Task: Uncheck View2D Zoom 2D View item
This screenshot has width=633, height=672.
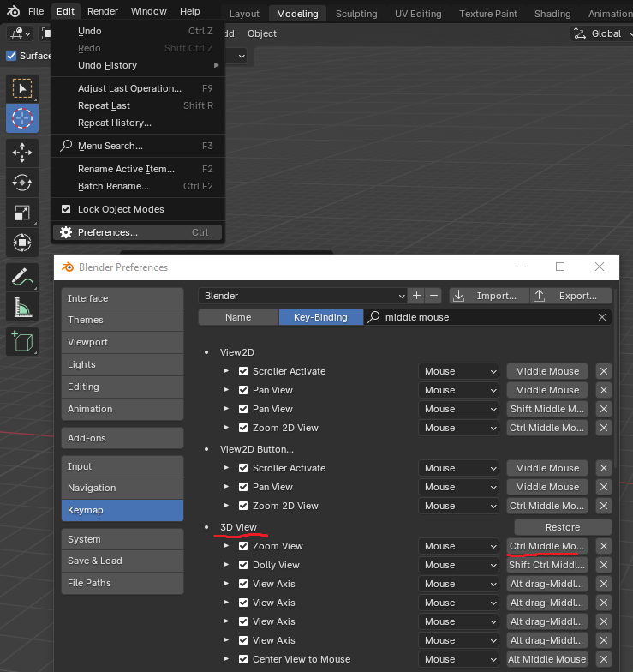Action: point(243,428)
